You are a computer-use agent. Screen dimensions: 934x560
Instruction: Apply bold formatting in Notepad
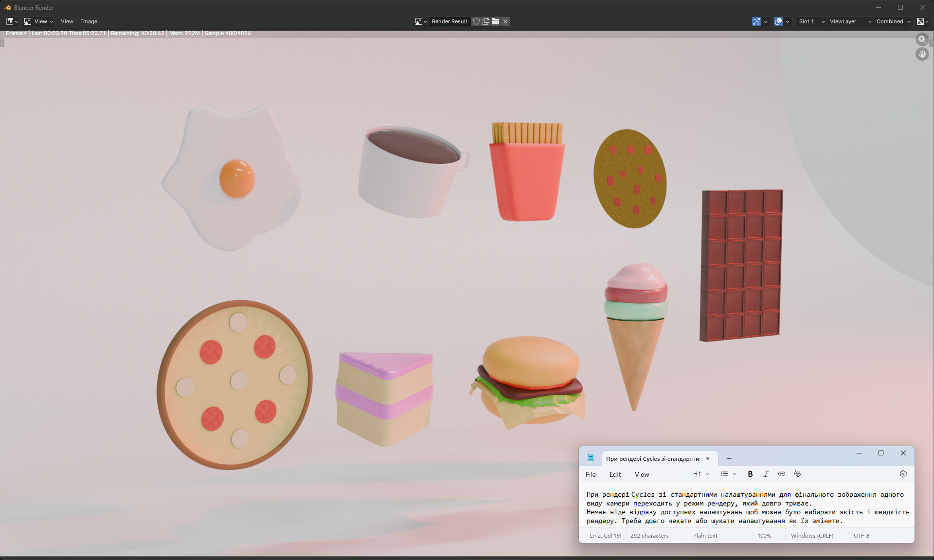tap(750, 474)
